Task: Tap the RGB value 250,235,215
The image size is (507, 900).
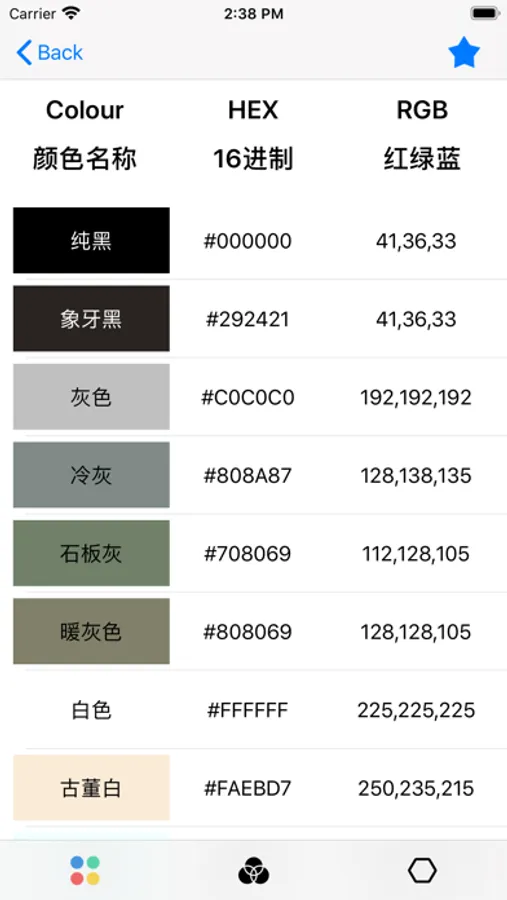Action: click(x=416, y=789)
